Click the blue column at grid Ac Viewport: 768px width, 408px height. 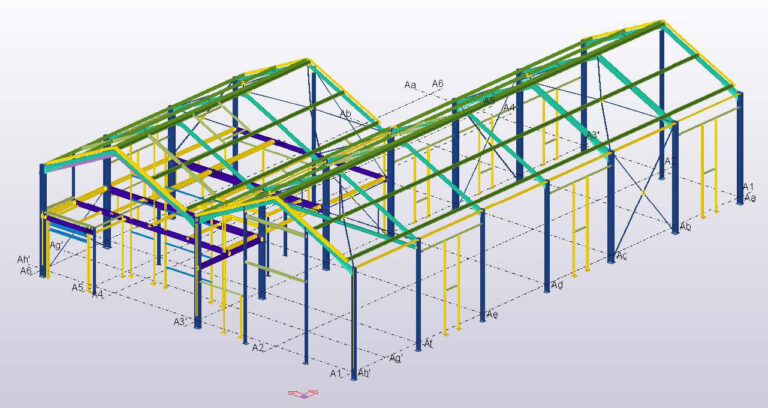(x=610, y=205)
